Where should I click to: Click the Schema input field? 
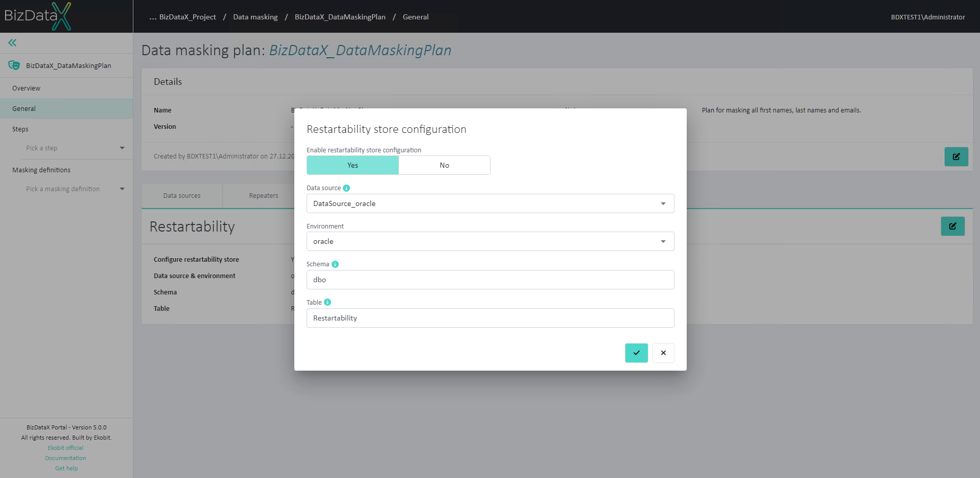tap(491, 280)
